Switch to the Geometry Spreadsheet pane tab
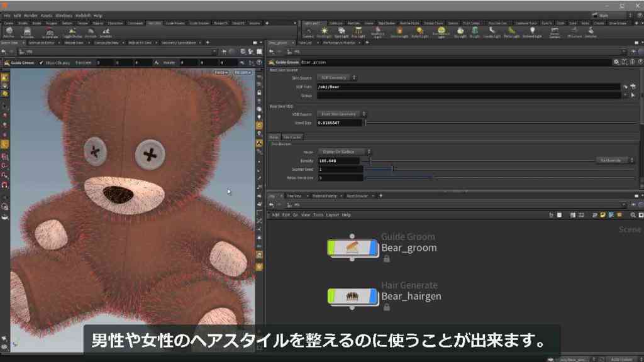This screenshot has width=644, height=362. click(179, 43)
